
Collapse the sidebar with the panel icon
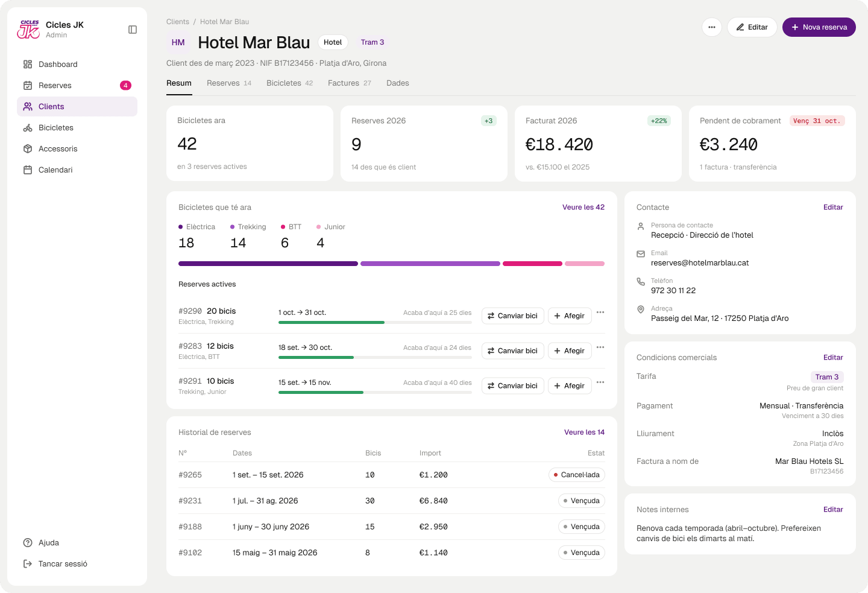133,30
